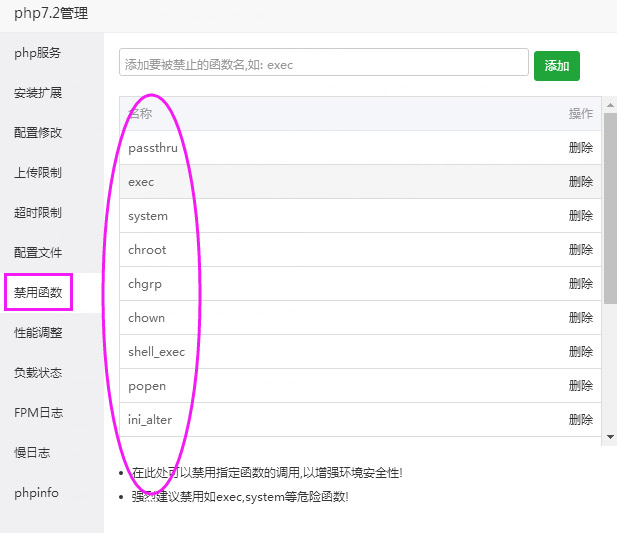Delete the chown function entry
Image resolution: width=617 pixels, height=533 pixels.
tap(580, 317)
